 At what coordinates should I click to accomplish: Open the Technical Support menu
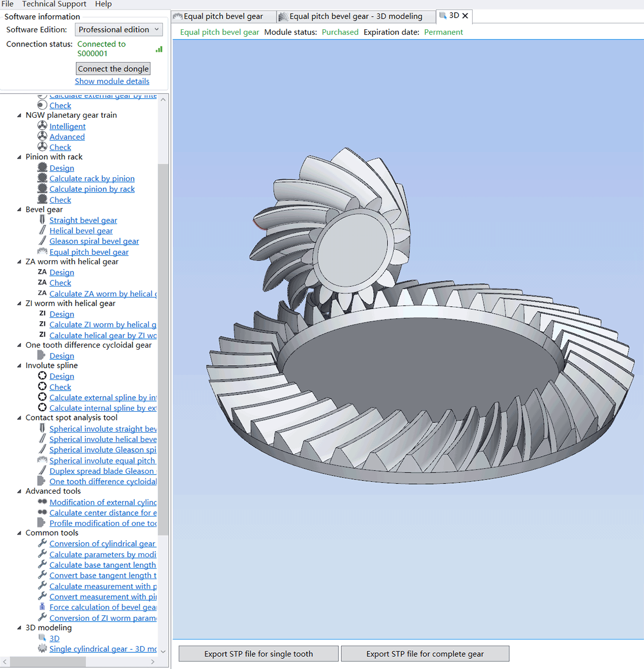pyautogui.click(x=54, y=4)
